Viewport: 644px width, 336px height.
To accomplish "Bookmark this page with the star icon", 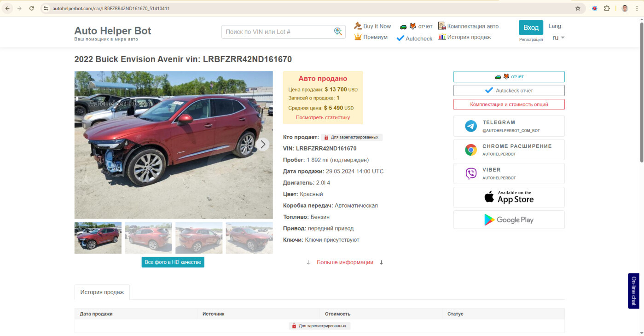I will click(578, 8).
